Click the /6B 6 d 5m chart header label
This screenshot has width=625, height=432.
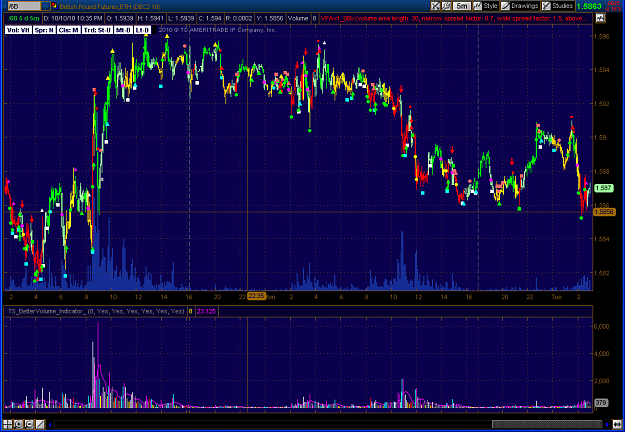coord(24,18)
